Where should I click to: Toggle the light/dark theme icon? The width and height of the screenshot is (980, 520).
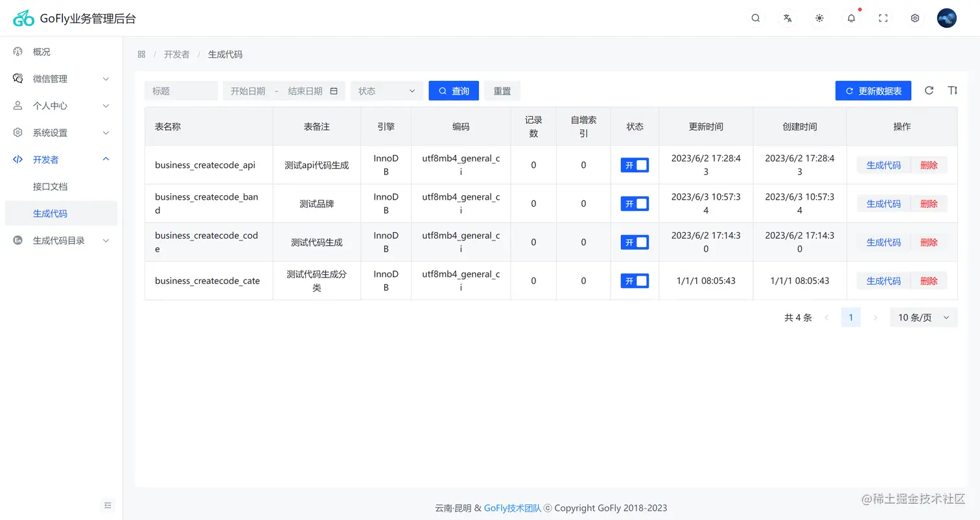point(819,18)
